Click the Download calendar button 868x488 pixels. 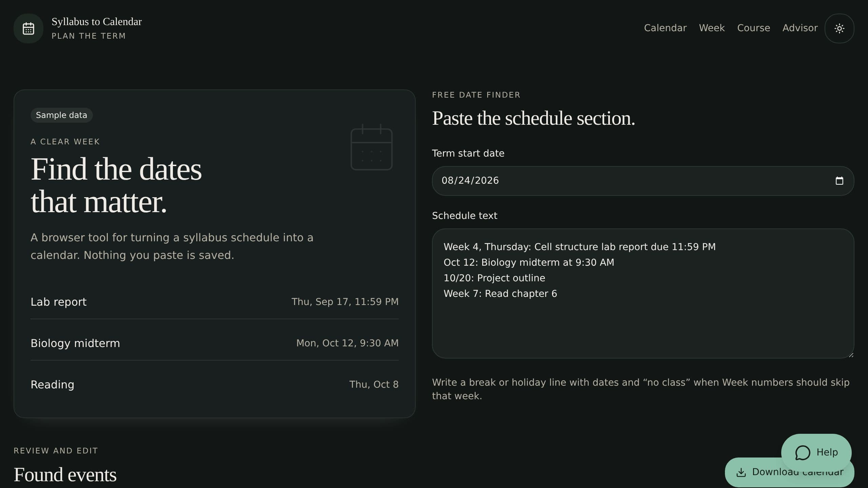[789, 472]
